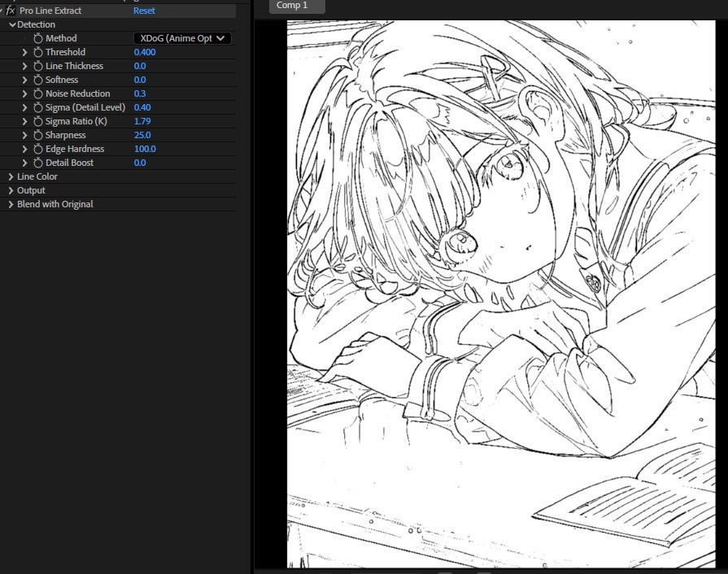728x574 pixels.
Task: Toggle the fx switch for Pro Line Extract
Action: click(11, 11)
